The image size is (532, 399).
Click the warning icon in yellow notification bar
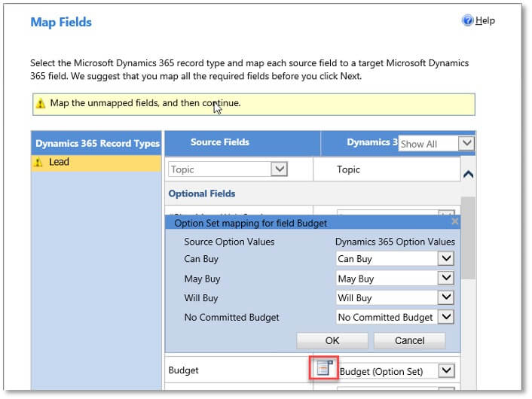(41, 103)
